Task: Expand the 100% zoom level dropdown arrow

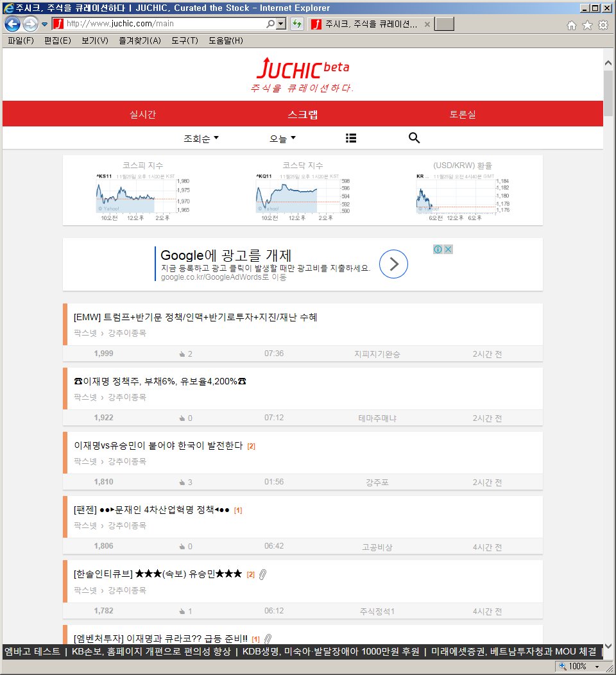Action: click(x=597, y=667)
